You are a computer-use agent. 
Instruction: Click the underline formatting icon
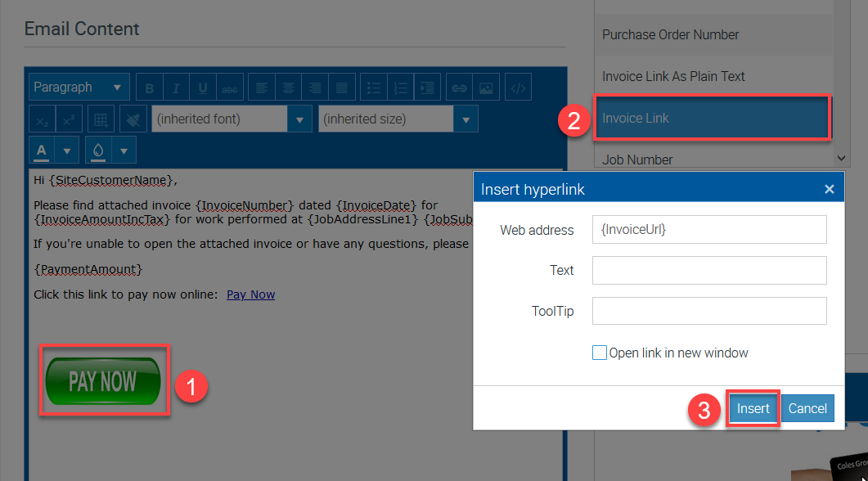[203, 88]
